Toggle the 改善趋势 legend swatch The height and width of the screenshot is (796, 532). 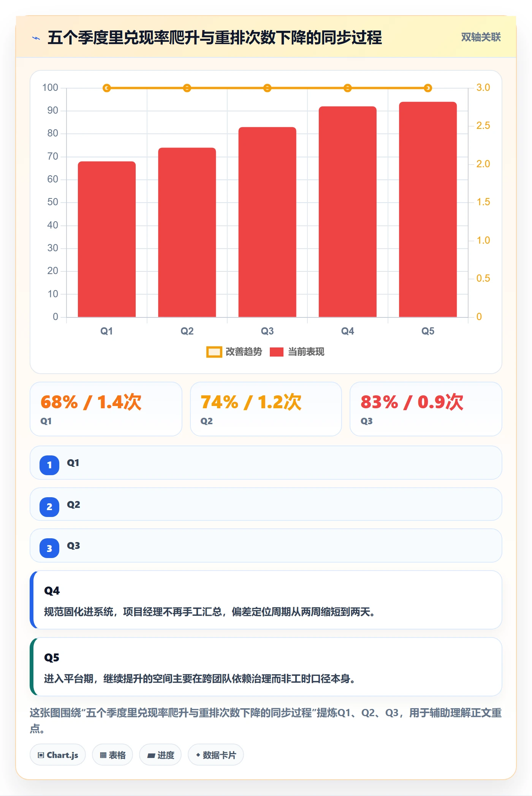214,352
